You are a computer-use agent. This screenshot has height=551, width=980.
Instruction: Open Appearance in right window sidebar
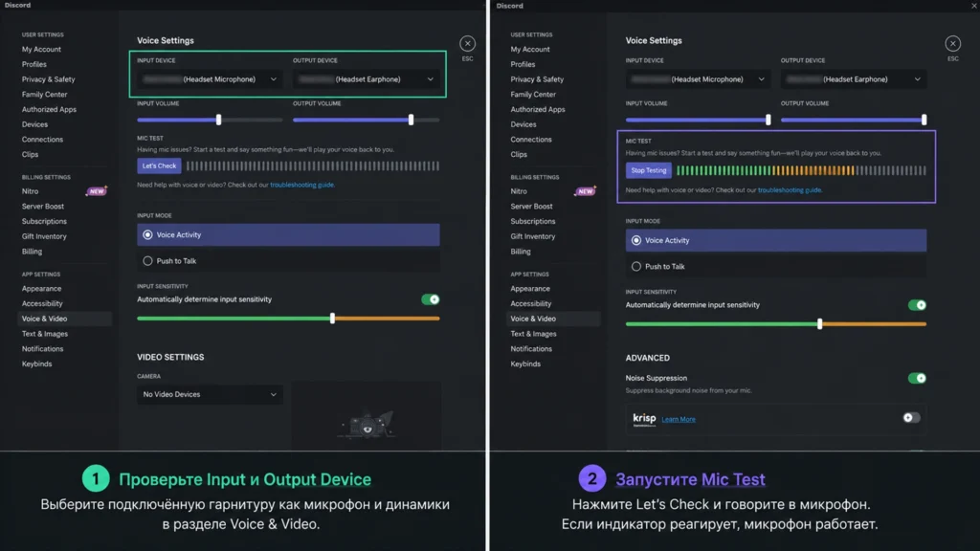coord(530,289)
